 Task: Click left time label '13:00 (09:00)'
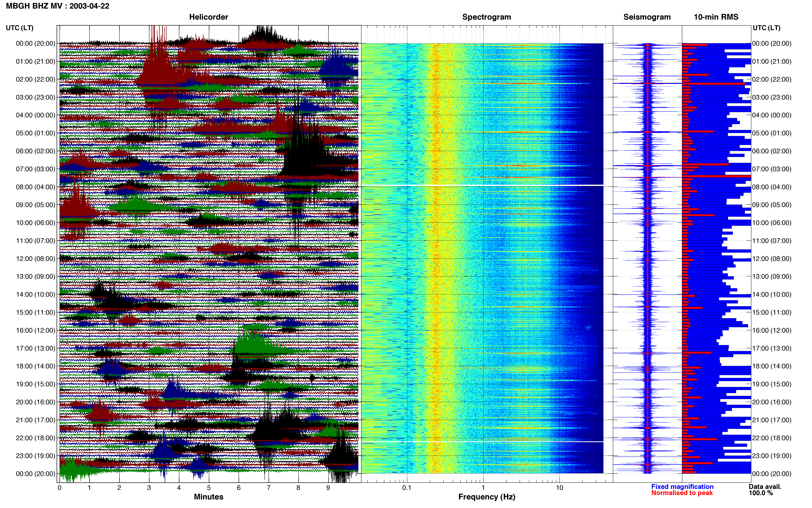click(x=36, y=277)
